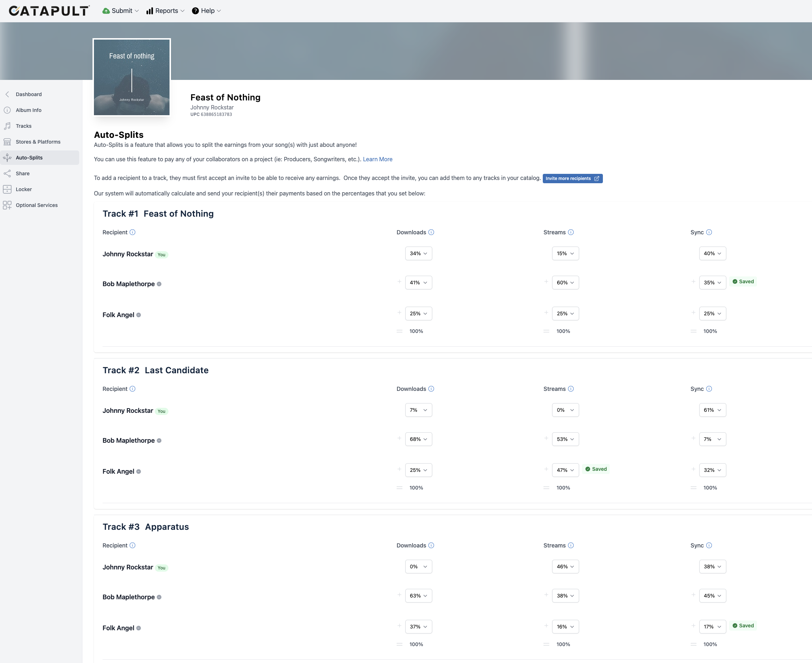Click plus sign beside Bob Maplethorpe's 41% Downloads
812x663 pixels.
click(x=400, y=282)
